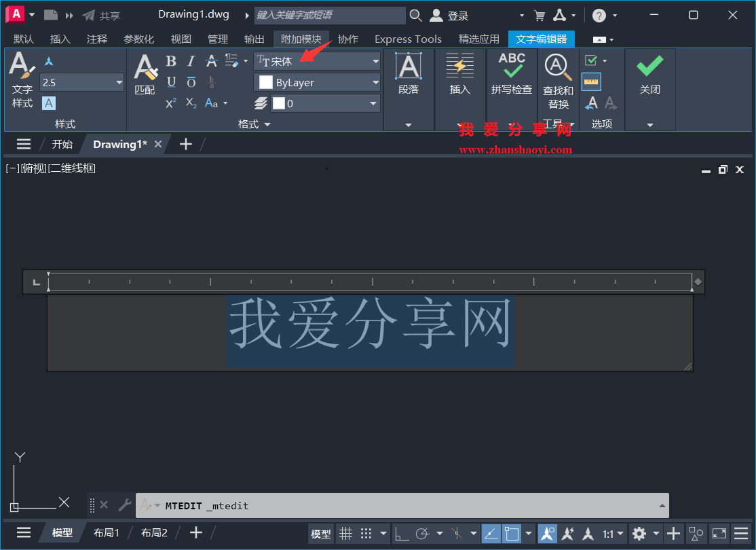Click the AutoCAD application A menu button
This screenshot has height=550, width=756.
point(16,14)
